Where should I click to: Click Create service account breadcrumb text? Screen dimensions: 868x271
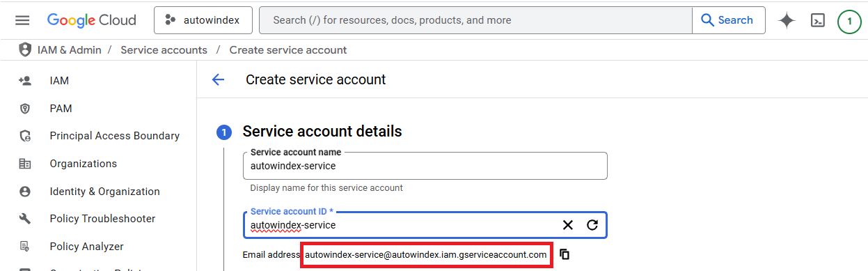288,50
